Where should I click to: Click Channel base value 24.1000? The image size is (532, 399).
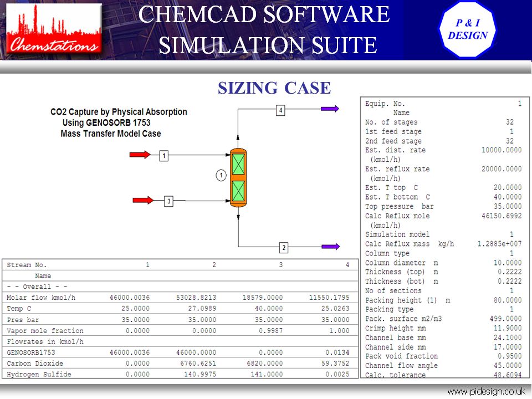[x=508, y=338]
